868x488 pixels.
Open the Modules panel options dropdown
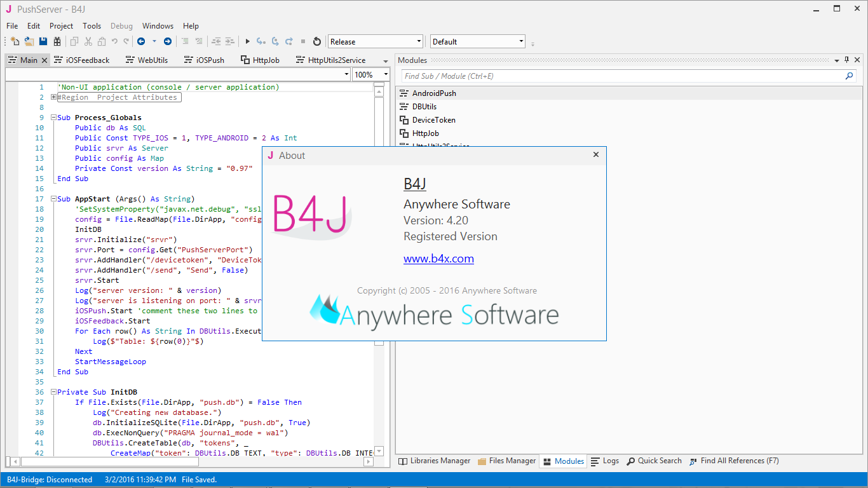coord(837,60)
